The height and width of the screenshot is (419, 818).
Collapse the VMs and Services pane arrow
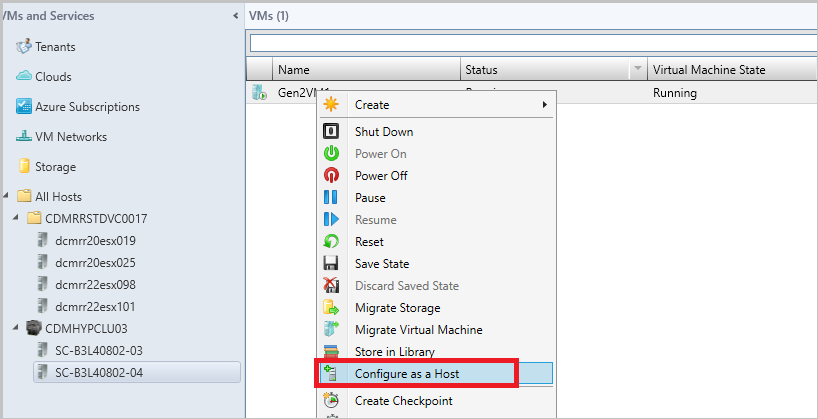[235, 16]
